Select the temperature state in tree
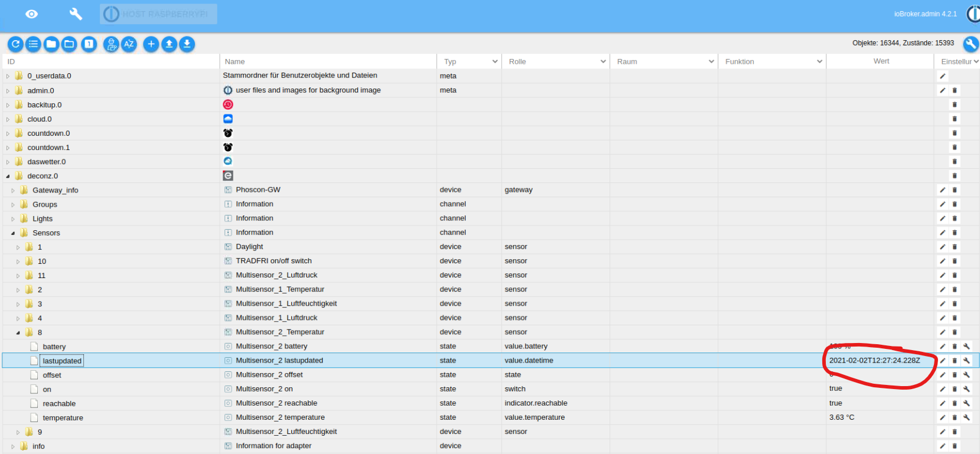 point(63,418)
